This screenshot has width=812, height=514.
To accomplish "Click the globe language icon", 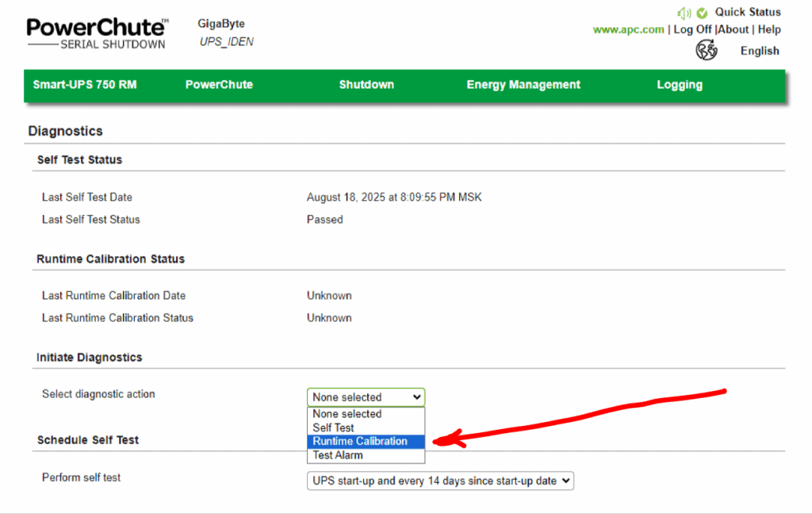I will (707, 51).
